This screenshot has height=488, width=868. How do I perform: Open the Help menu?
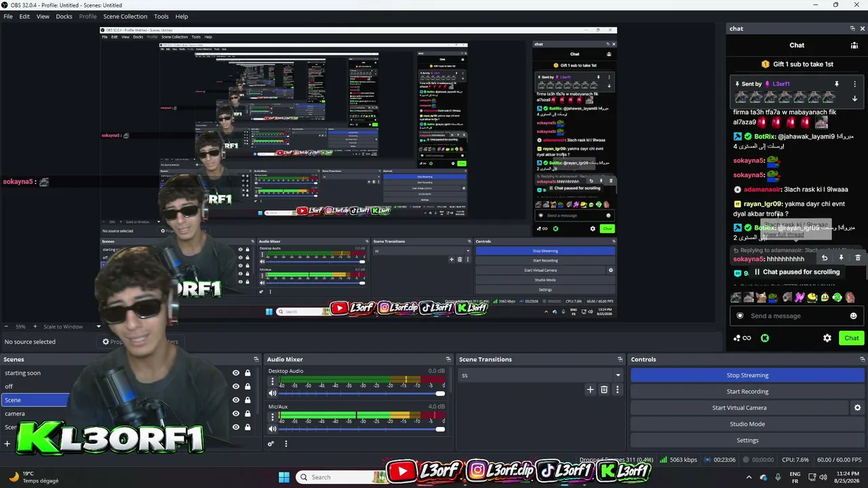point(182,16)
